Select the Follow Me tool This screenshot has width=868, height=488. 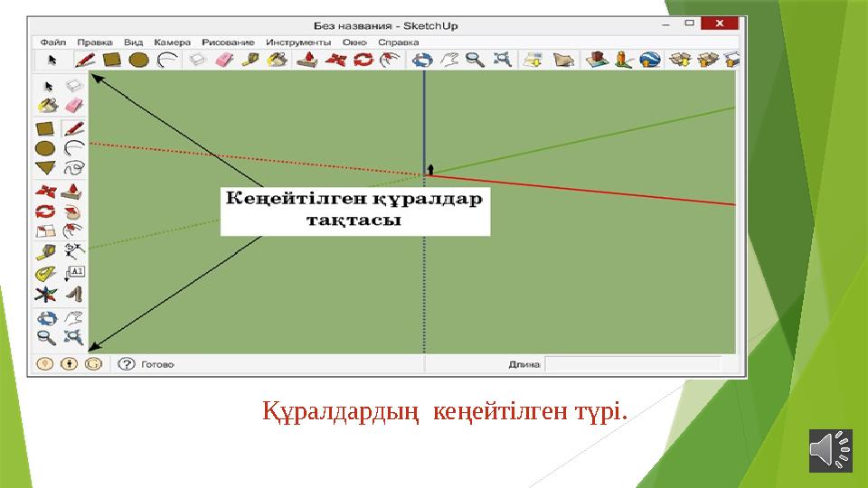72,211
